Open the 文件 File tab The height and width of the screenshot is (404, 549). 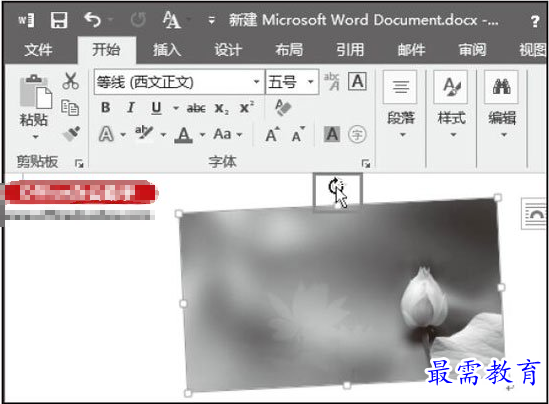pyautogui.click(x=39, y=49)
